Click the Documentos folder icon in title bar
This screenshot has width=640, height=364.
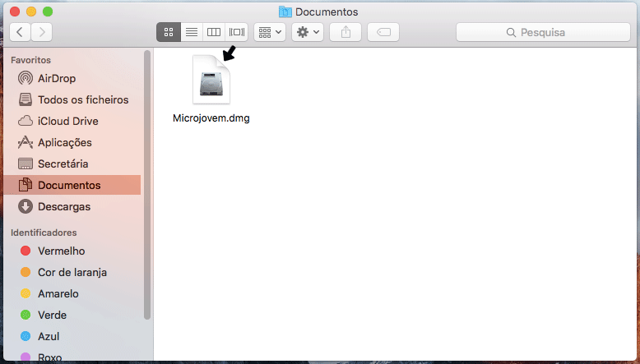285,12
